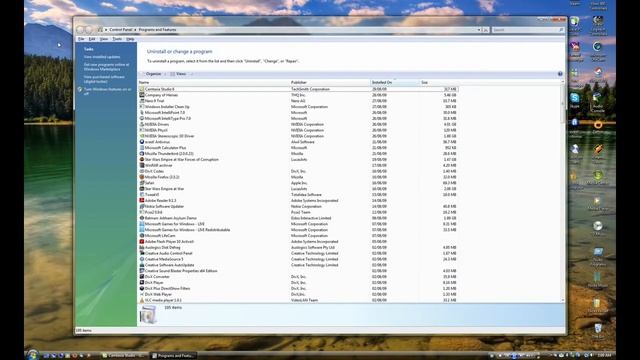
Task: Click the Back navigation button
Action: point(80,30)
